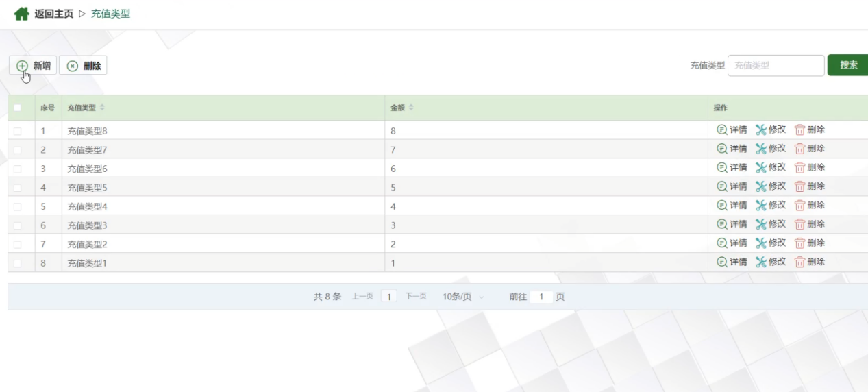Click the 修改 wrench icon for 充值类型8

point(760,130)
